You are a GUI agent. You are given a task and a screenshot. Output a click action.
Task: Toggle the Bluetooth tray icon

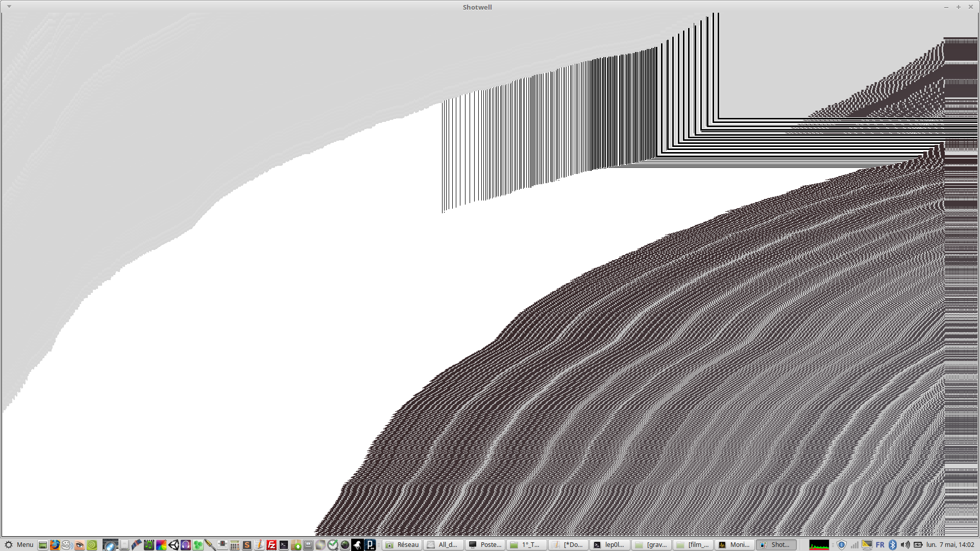pos(893,545)
